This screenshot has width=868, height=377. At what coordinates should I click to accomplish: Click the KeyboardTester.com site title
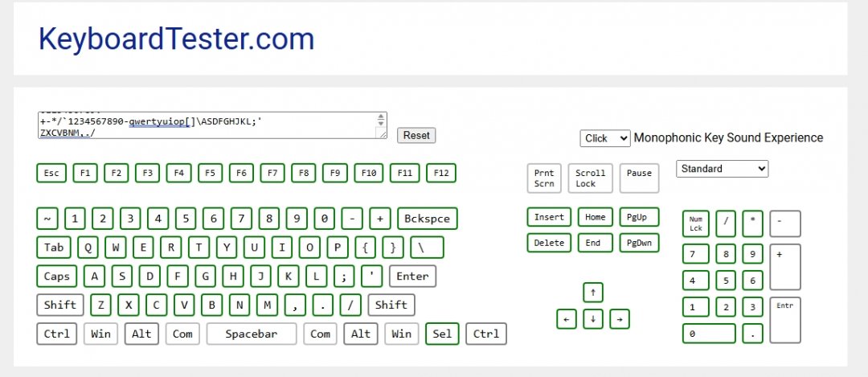point(176,39)
